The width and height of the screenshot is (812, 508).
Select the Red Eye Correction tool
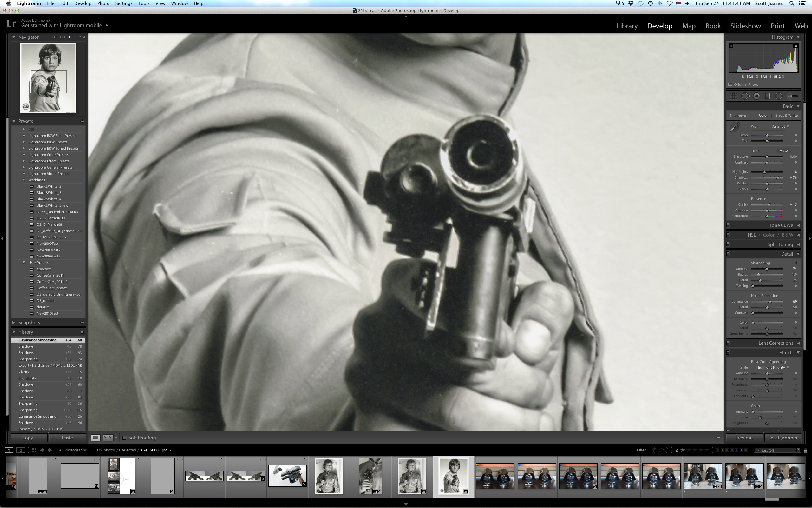coord(756,96)
